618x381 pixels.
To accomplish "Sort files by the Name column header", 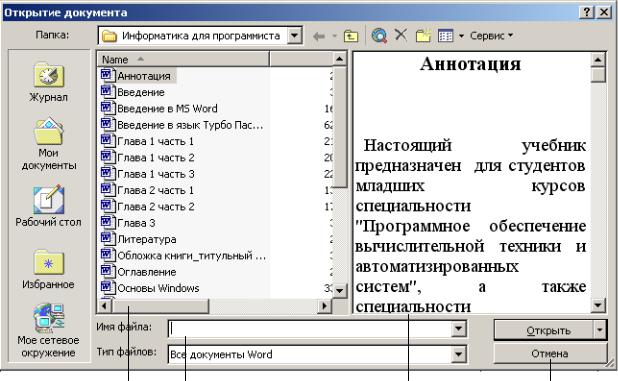I will pos(184,59).
